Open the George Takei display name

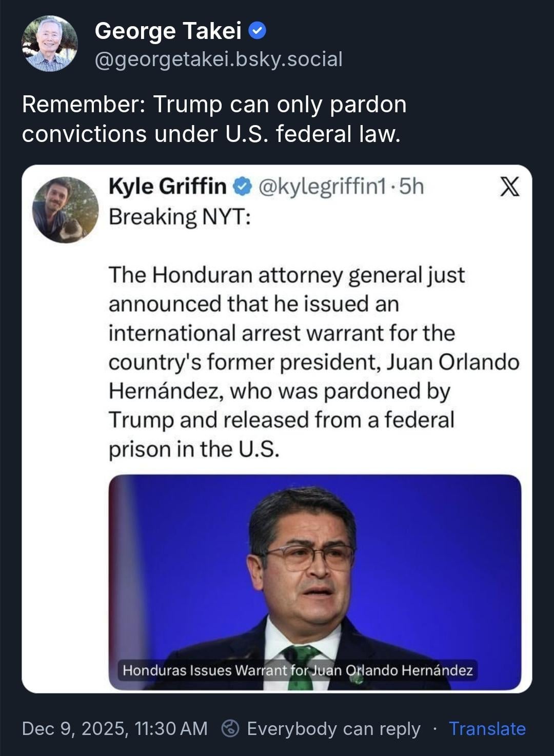coord(168,31)
